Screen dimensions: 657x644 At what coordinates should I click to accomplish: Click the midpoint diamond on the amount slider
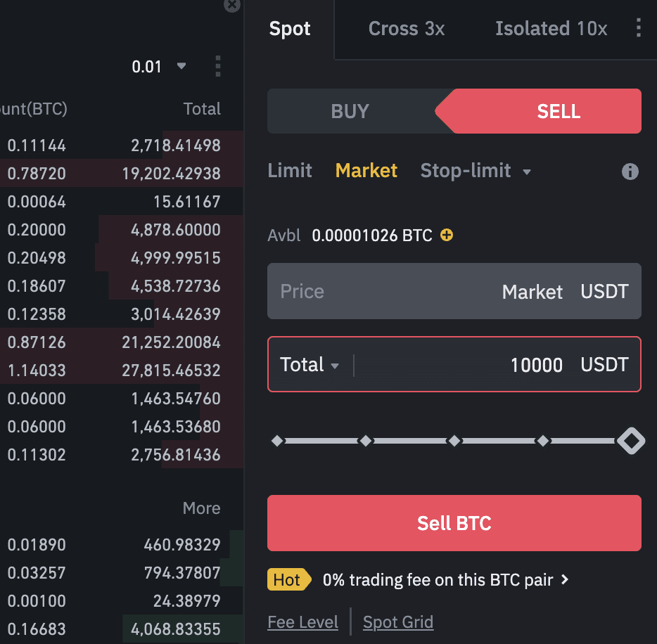pos(454,441)
